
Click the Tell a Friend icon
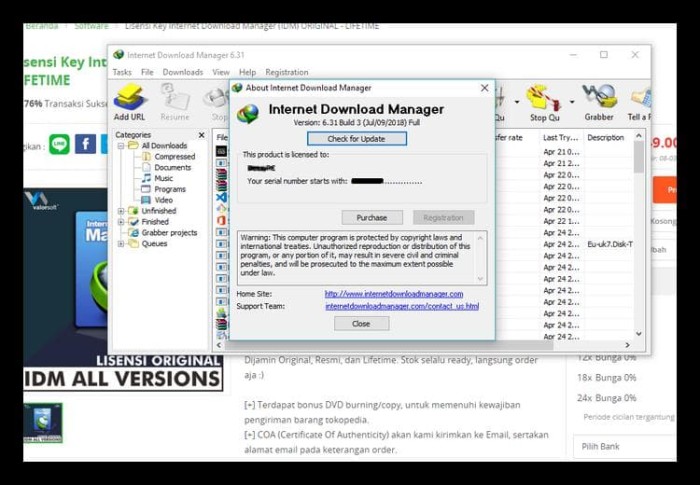pos(640,102)
